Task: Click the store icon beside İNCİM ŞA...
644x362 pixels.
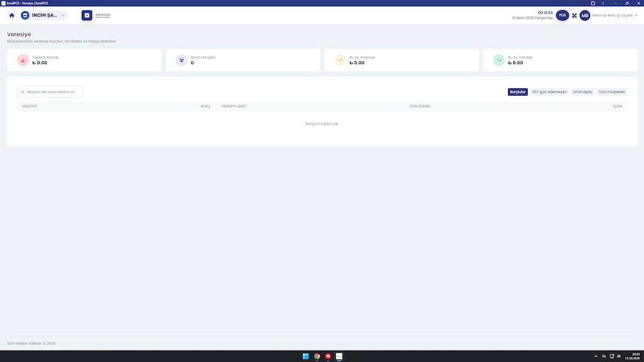Action: coord(25,15)
